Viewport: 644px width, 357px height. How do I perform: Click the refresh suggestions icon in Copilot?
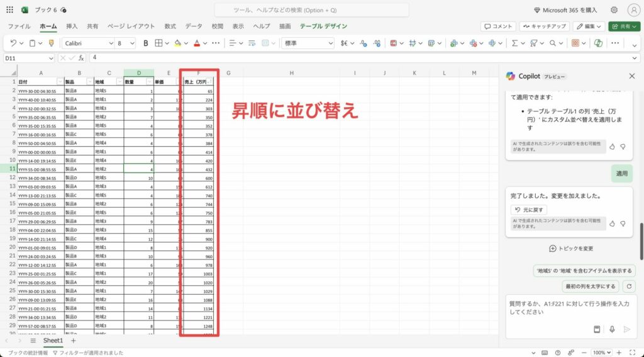(628, 286)
